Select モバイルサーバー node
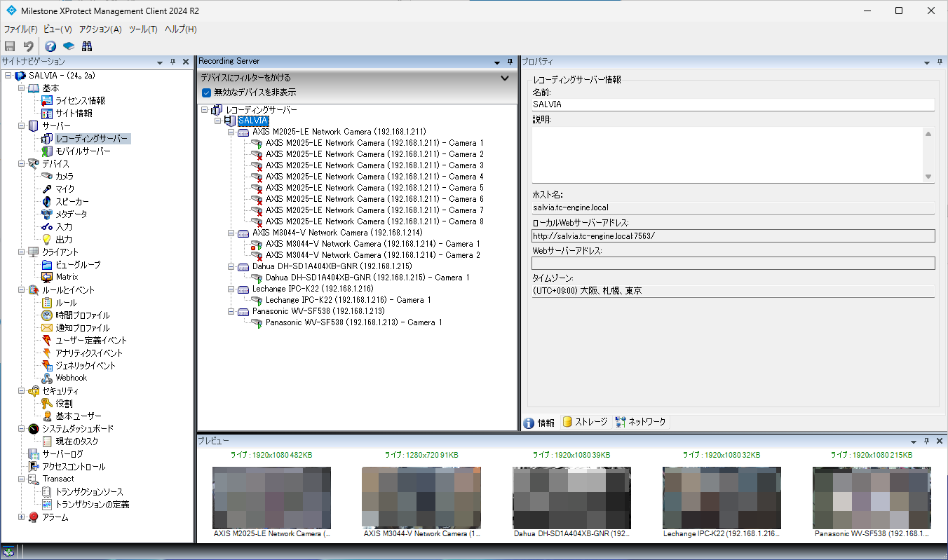Screen dimensions: 948x560 point(83,151)
